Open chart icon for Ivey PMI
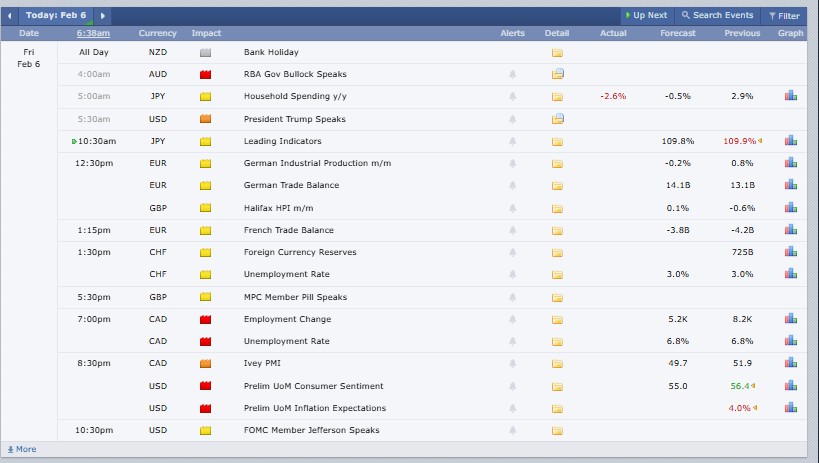 pyautogui.click(x=790, y=363)
